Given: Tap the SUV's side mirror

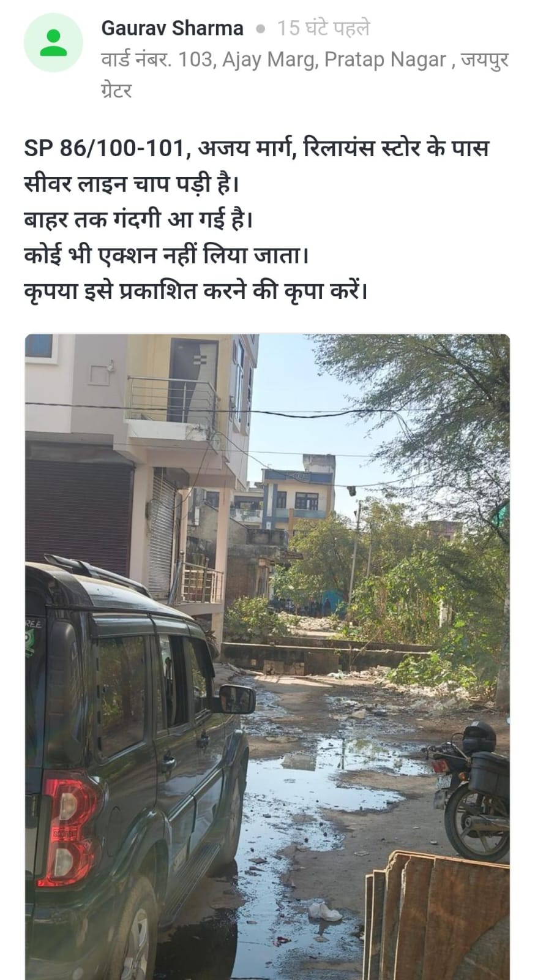Looking at the screenshot, I should click(236, 699).
